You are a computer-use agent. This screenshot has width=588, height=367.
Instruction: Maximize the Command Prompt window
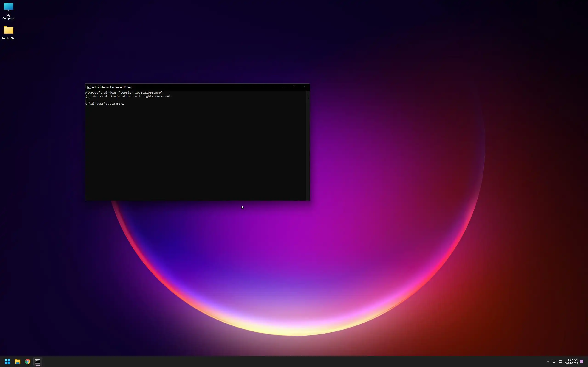[294, 87]
